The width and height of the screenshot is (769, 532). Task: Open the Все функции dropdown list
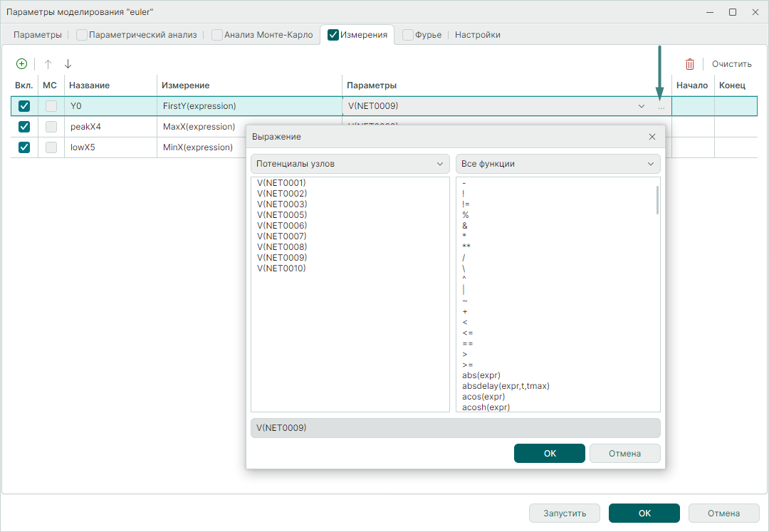[558, 164]
